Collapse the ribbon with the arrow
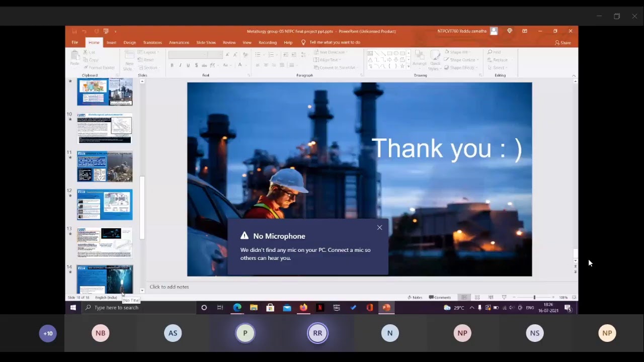The width and height of the screenshot is (644, 362). coord(574,75)
